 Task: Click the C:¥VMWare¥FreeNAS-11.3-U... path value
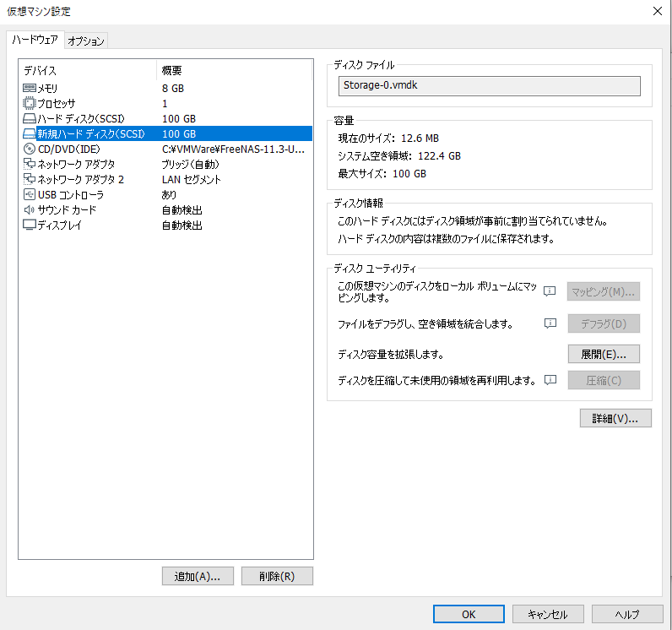point(233,149)
